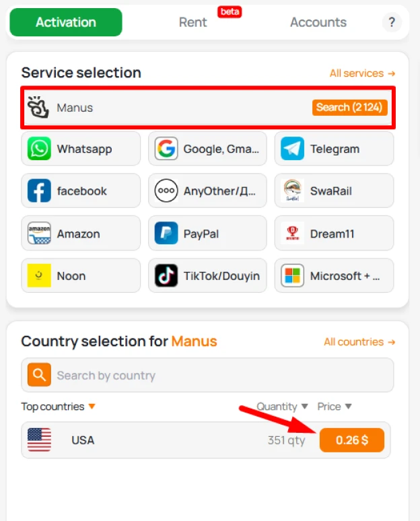Switch to the Rent tab
420x521 pixels.
click(193, 22)
